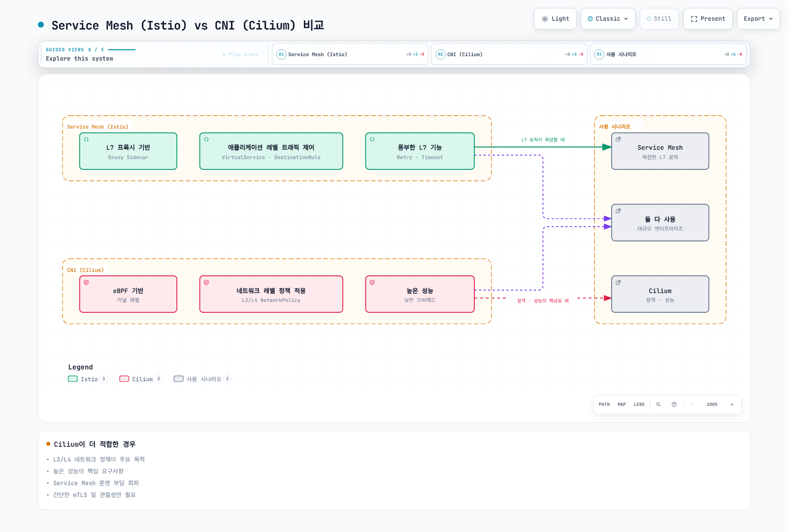Viewport: 788px width, 532px height.
Task: Select the 풍부한 L7 기능 node
Action: pos(420,151)
